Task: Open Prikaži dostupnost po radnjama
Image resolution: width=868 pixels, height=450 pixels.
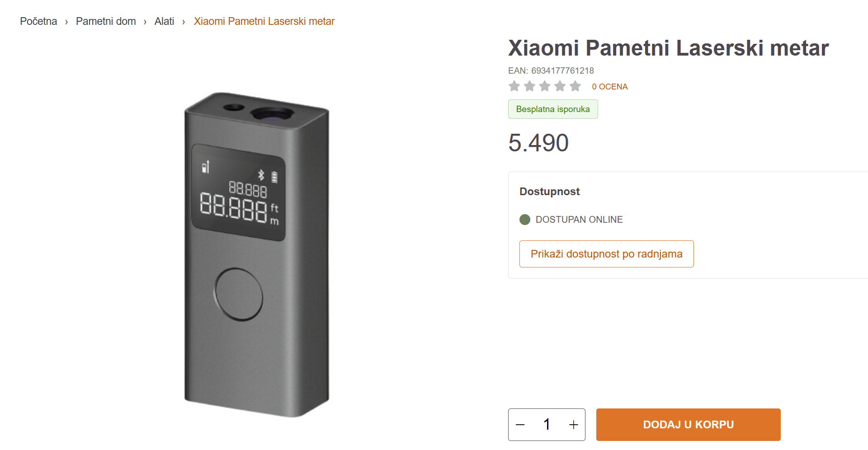Action: tap(606, 254)
